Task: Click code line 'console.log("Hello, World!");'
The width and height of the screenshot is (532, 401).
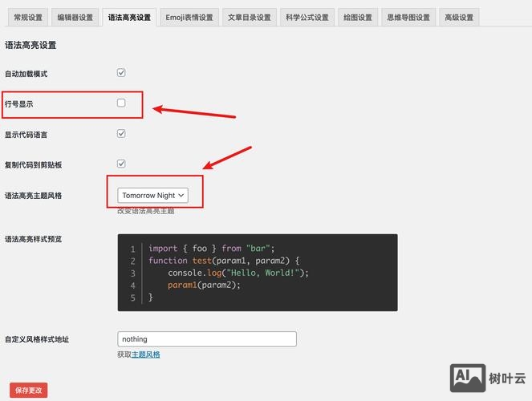Action: point(238,273)
